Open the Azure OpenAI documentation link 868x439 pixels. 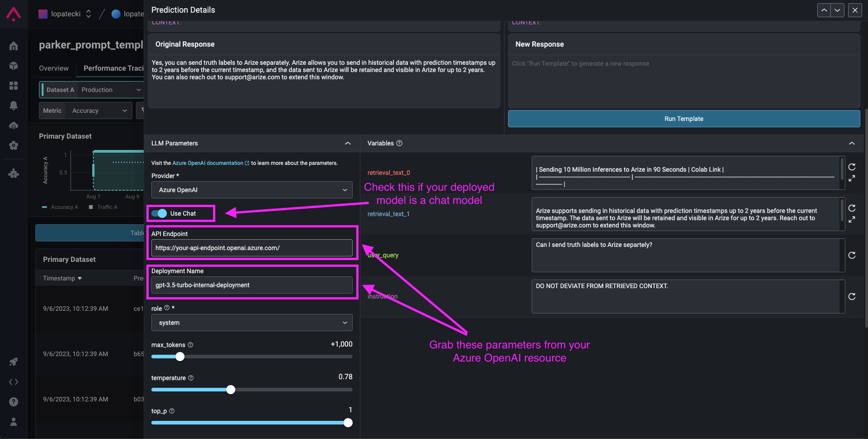coord(210,163)
